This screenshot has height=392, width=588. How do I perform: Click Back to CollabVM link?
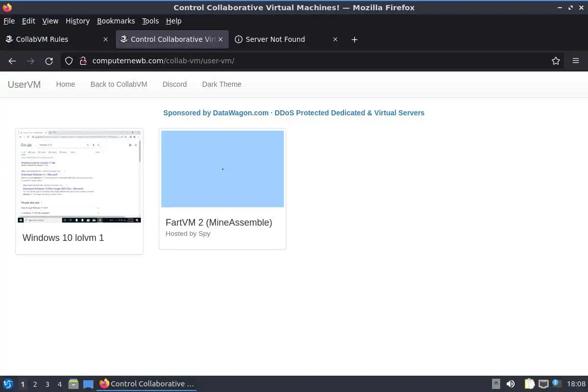click(x=118, y=84)
